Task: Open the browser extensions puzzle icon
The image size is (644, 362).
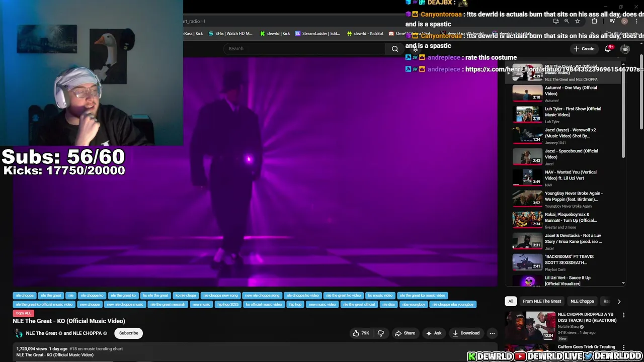Action: [594, 21]
